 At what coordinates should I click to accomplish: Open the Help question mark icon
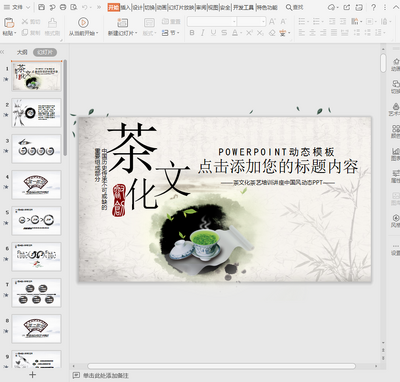[373, 7]
